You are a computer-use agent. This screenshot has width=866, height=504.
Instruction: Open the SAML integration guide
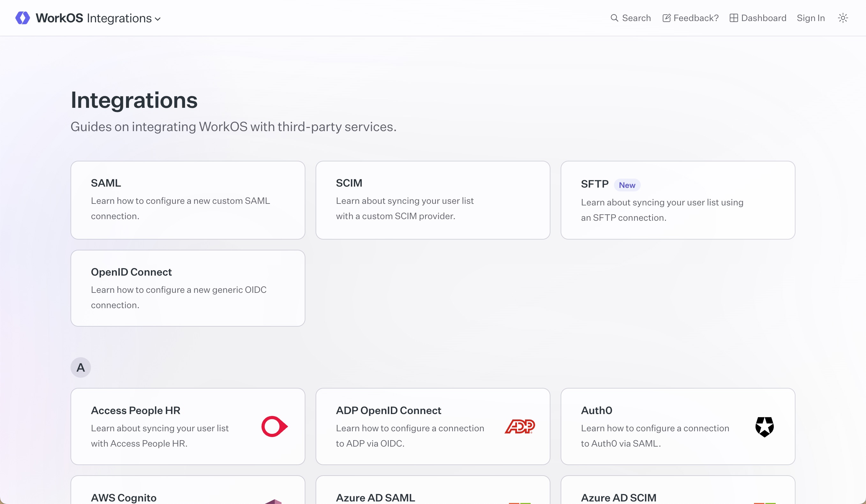pyautogui.click(x=188, y=200)
